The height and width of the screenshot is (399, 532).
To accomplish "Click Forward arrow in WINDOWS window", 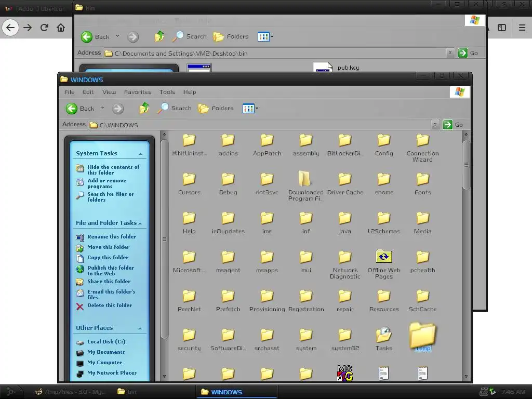I will pos(118,109).
